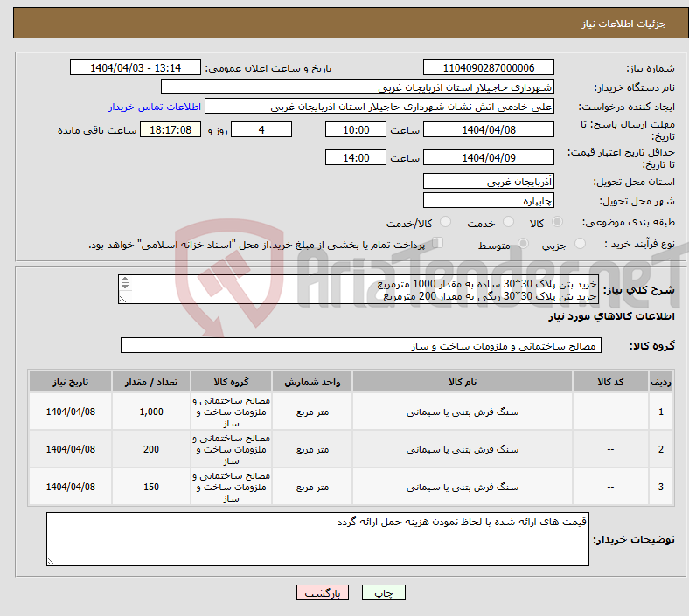Click the تعداد / مقدار column header
689x616 pixels.
pyautogui.click(x=151, y=382)
